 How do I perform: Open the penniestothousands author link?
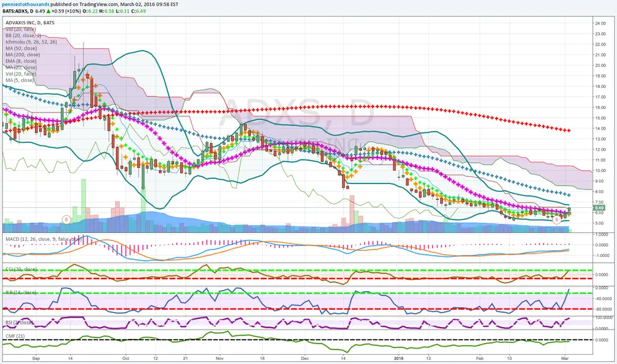pyautogui.click(x=26, y=5)
